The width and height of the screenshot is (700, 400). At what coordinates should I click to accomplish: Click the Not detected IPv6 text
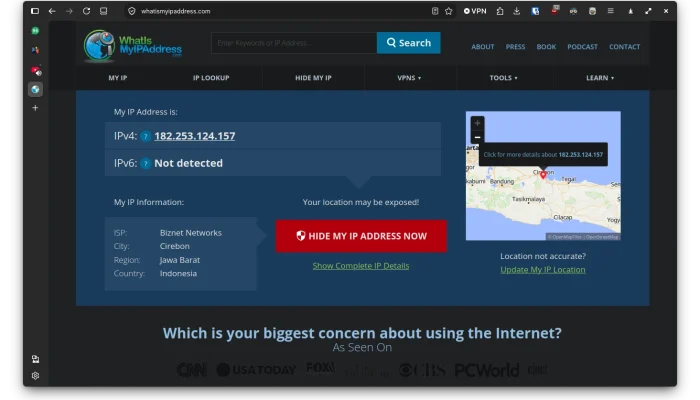coord(188,163)
